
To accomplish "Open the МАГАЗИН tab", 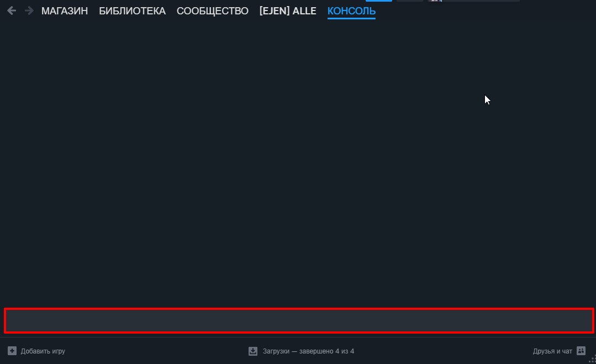I will click(65, 11).
